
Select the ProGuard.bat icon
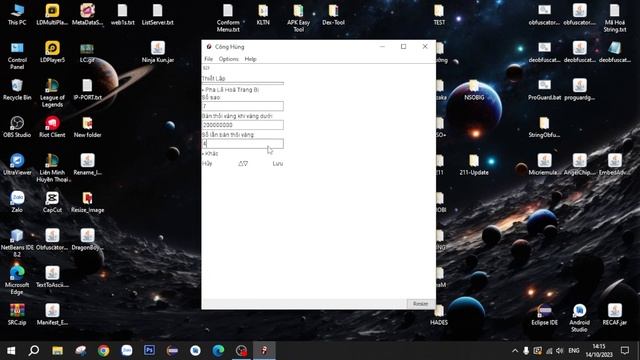[x=544, y=89]
